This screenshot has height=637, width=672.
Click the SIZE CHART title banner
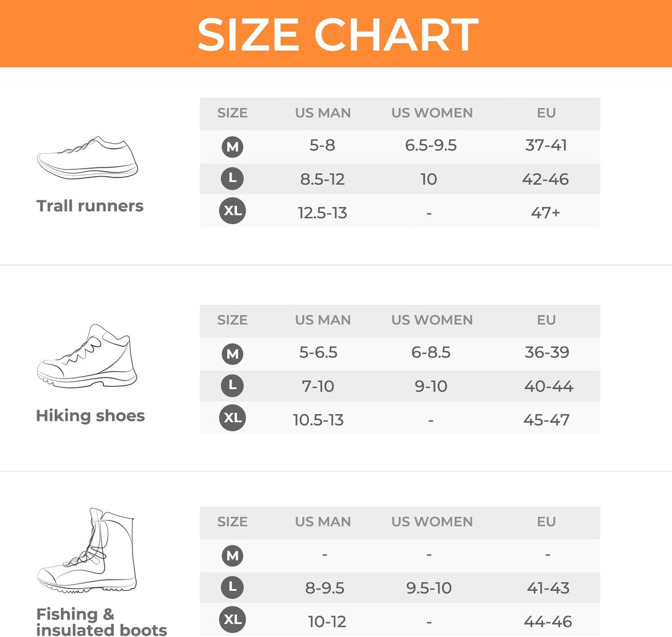(337, 34)
